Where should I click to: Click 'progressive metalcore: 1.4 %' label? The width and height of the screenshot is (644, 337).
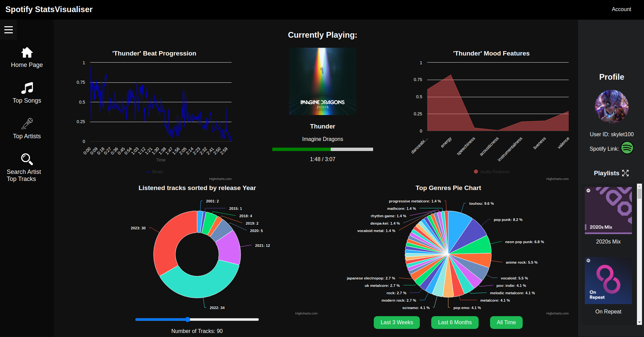(415, 201)
